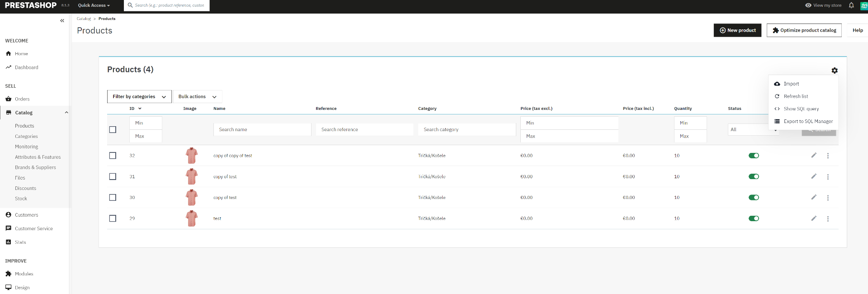Select checkbox for product 29
This screenshot has height=294, width=868.
pos(113,218)
